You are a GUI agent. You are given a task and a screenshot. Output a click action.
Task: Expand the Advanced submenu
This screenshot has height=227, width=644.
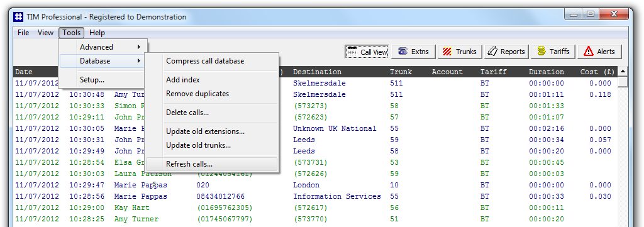103,47
